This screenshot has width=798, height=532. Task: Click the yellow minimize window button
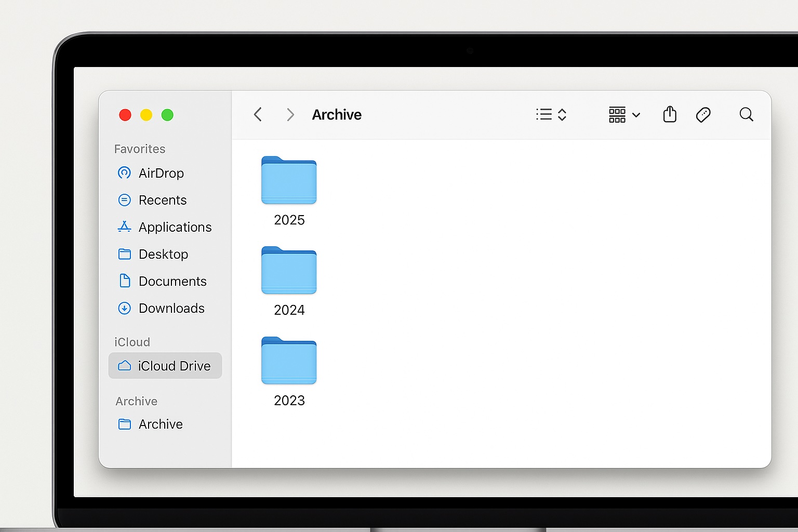[x=146, y=115]
